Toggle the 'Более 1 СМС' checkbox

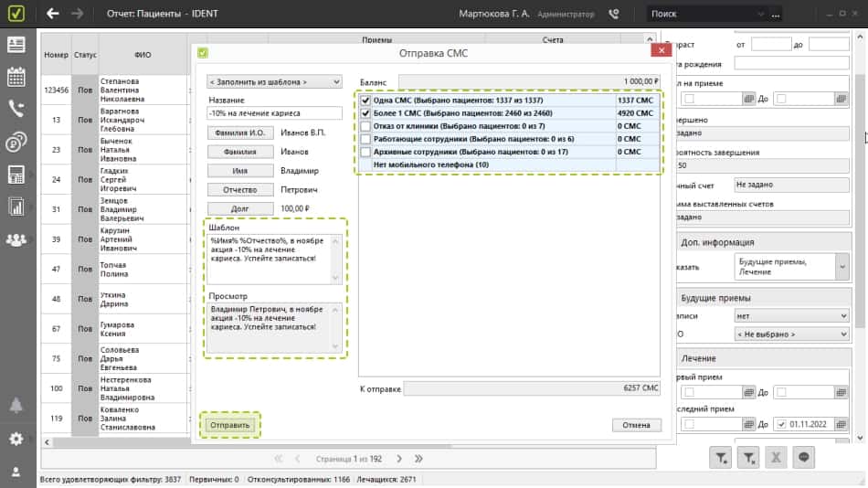[365, 113]
